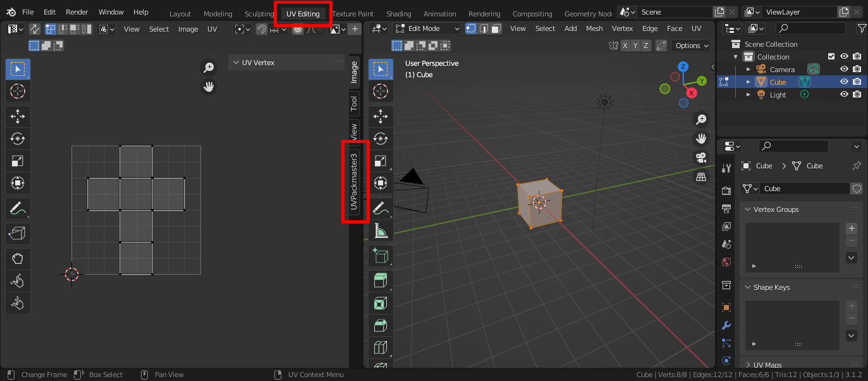Collapse the Vertex Groups panel
The image size is (868, 381).
click(747, 209)
